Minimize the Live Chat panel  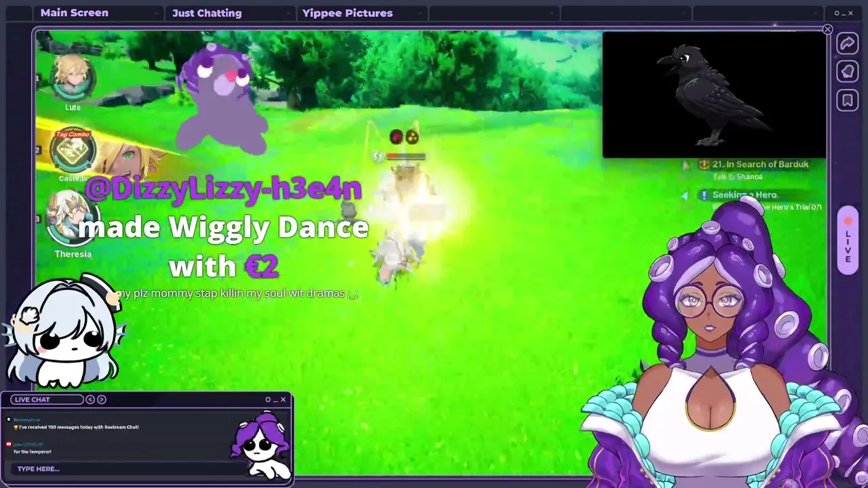click(275, 400)
